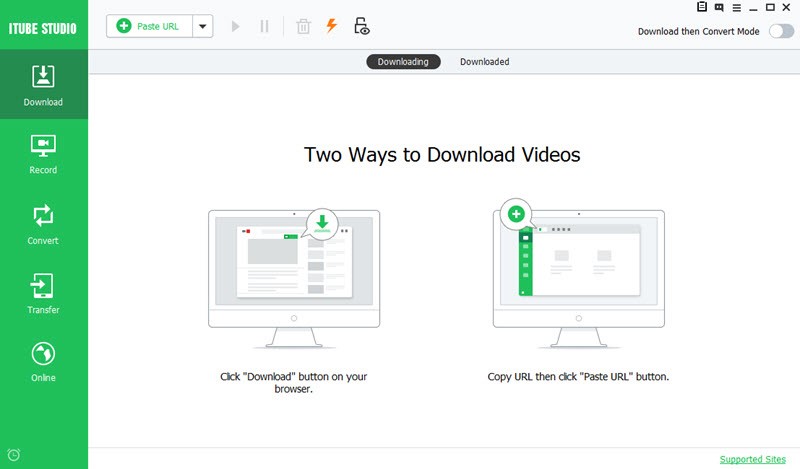The height and width of the screenshot is (469, 800).
Task: Expand the Paste URL dropdown arrow
Action: click(x=203, y=27)
